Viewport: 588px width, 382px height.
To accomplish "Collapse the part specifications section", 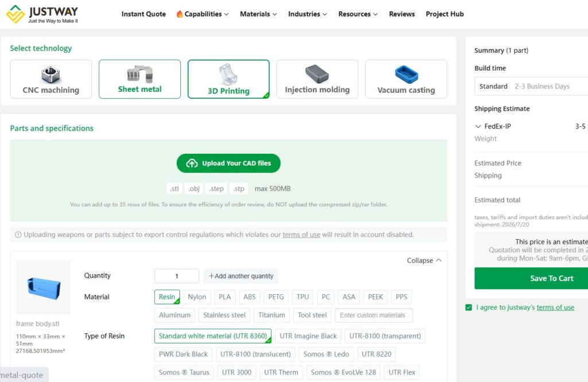I will tap(424, 260).
